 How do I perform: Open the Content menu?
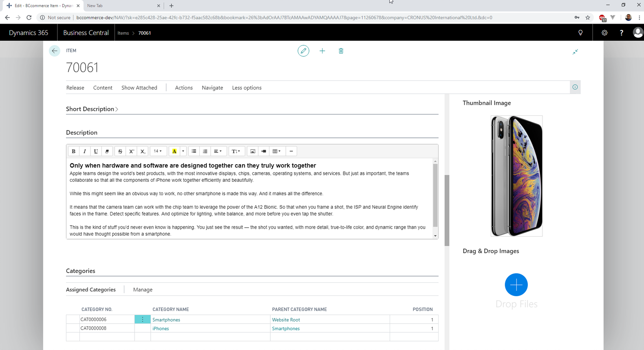click(x=103, y=88)
